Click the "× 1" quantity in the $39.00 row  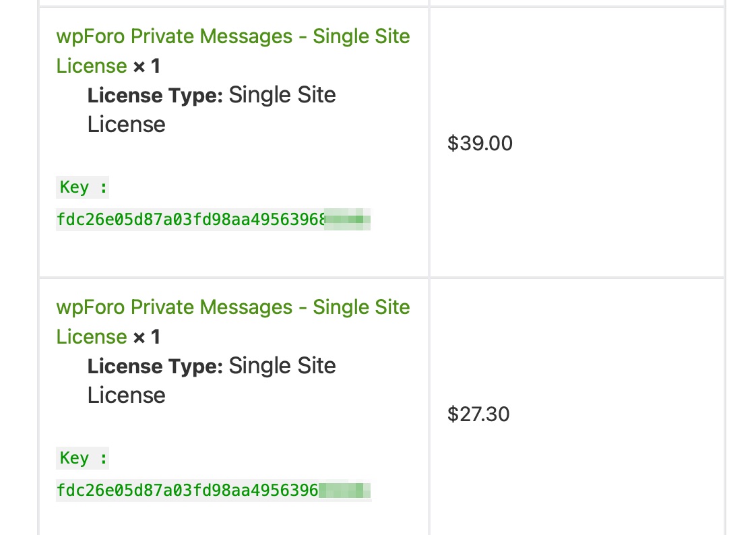click(x=146, y=66)
